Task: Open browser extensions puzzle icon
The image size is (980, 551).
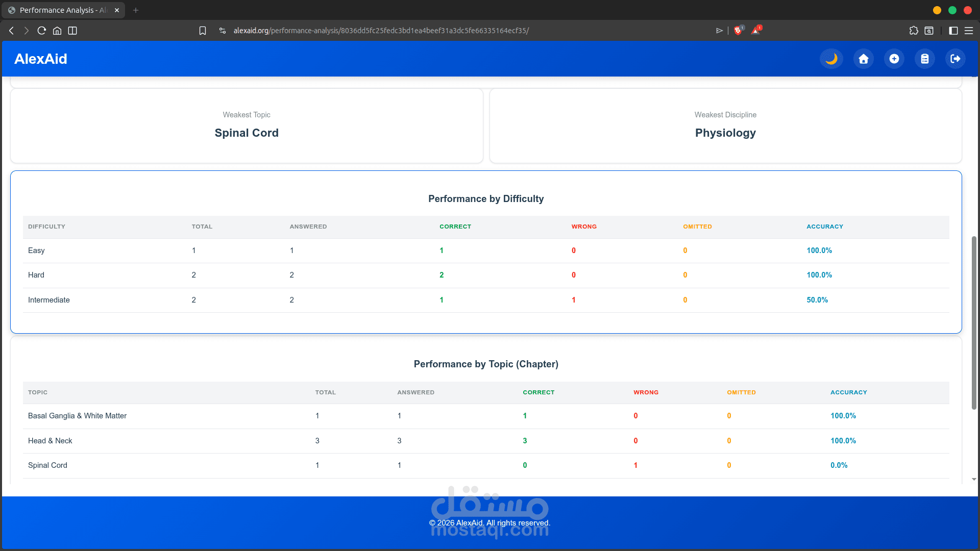Action: 914,31
